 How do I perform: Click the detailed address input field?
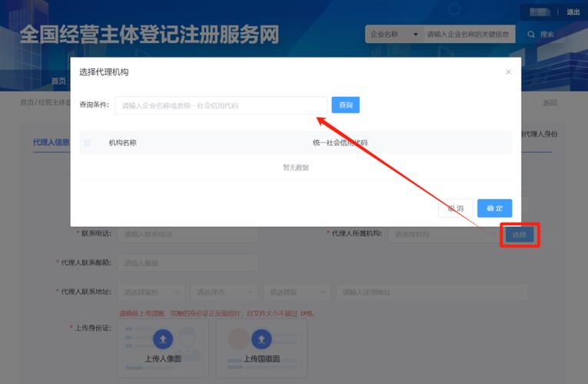(x=433, y=292)
